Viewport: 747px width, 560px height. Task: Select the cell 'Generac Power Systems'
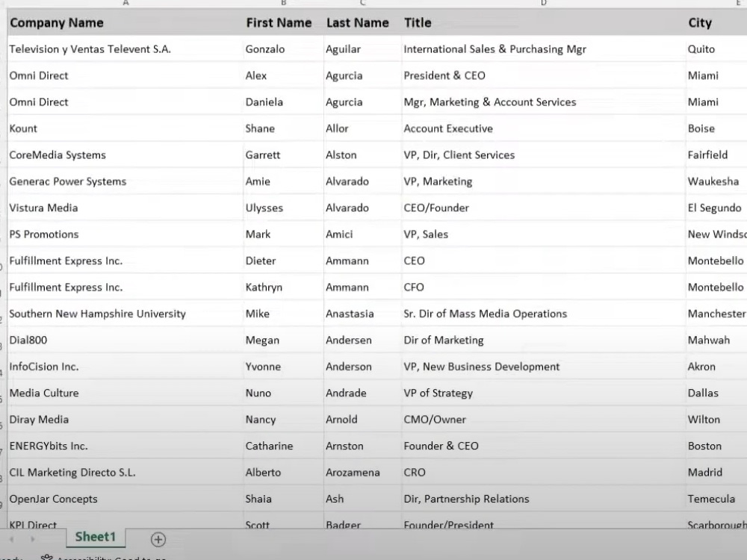click(x=125, y=181)
